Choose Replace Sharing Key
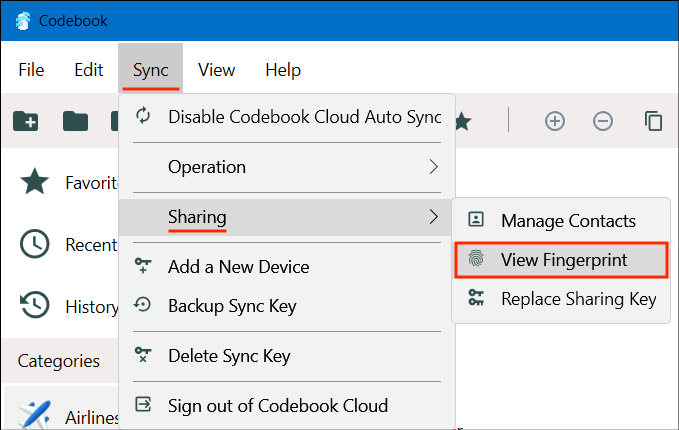 [561, 299]
